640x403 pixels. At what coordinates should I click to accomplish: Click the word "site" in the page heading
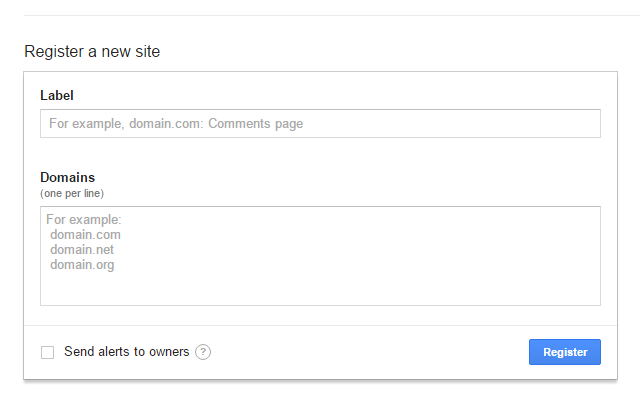(148, 51)
